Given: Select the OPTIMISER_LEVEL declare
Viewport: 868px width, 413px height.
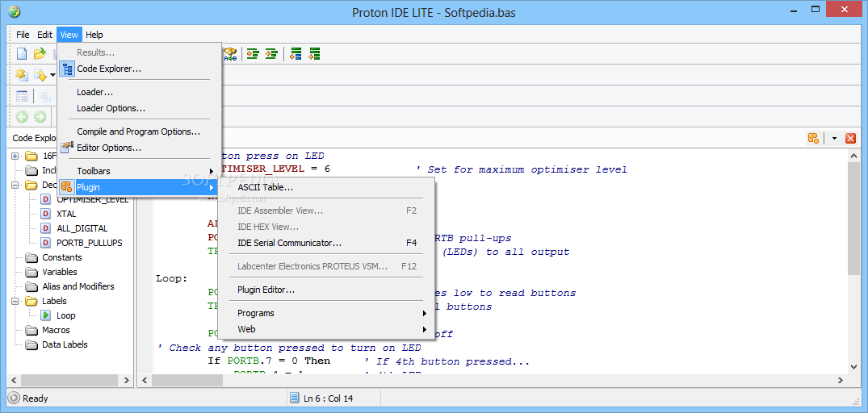Looking at the screenshot, I should 92,199.
